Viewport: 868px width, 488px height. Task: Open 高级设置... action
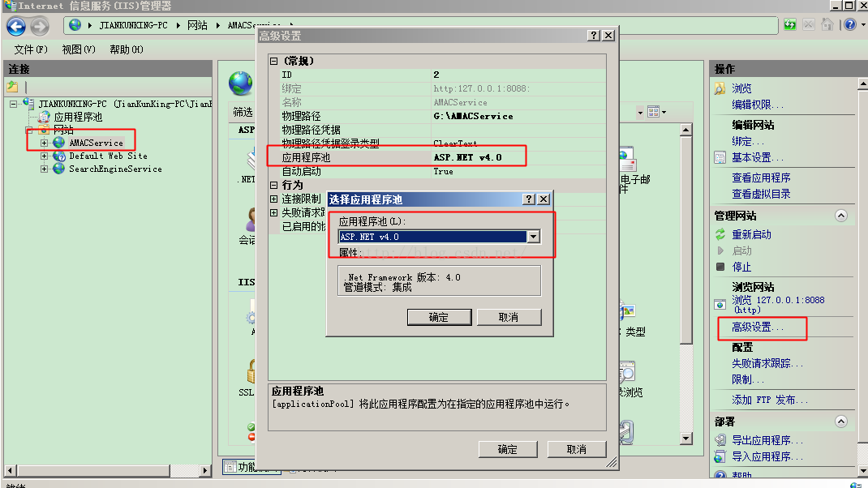coord(758,327)
